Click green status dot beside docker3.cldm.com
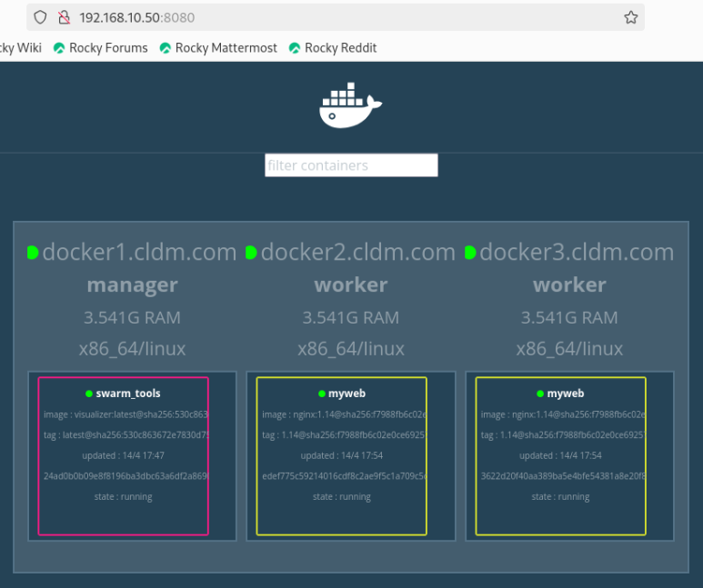 click(470, 253)
